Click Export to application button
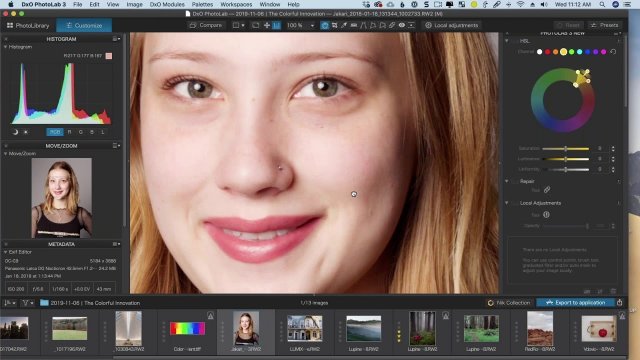Image resolution: width=640 pixels, height=360 pixels. [x=576, y=302]
